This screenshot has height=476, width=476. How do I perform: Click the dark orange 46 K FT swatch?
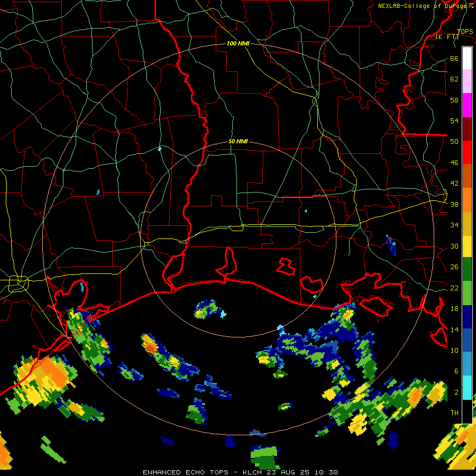467,176
